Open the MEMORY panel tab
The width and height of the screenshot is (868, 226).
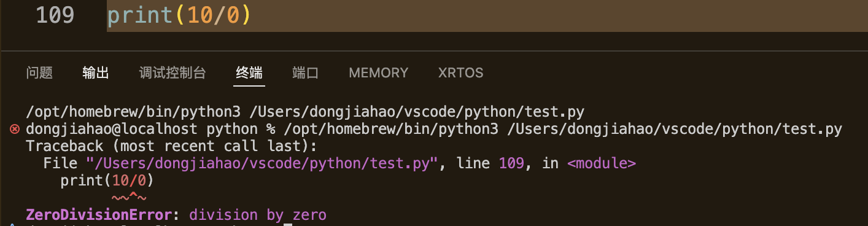point(378,73)
